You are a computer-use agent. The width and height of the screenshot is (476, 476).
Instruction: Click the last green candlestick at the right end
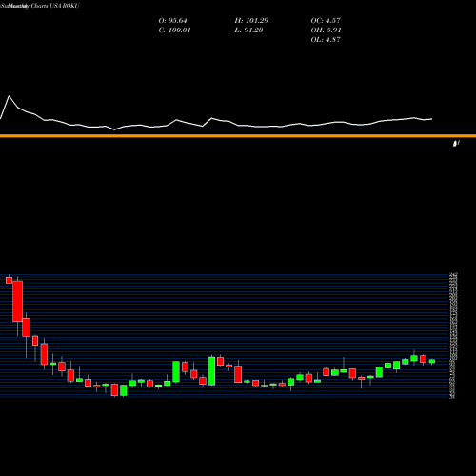point(432,361)
